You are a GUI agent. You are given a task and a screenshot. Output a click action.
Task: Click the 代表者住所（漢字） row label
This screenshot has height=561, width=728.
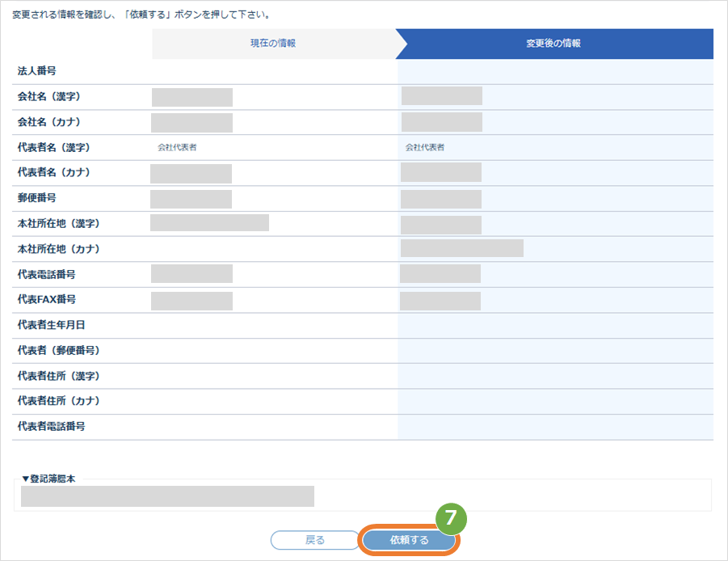[x=58, y=376]
